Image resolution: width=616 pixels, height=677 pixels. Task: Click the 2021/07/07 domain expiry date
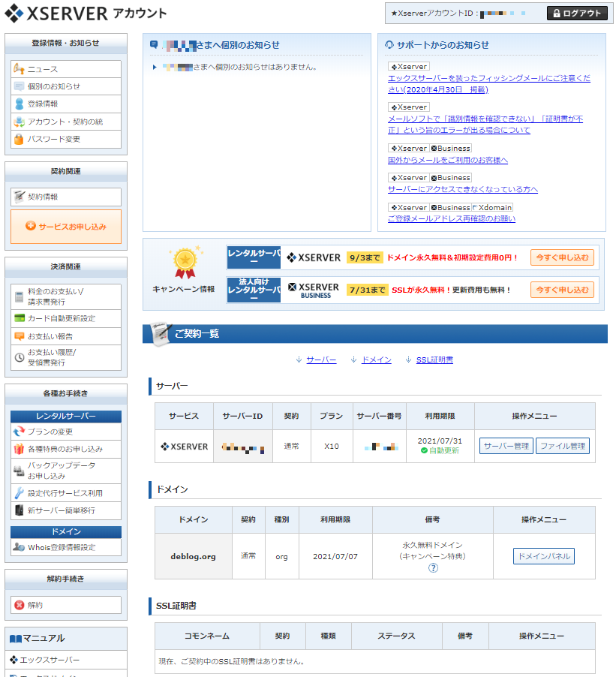click(x=335, y=557)
